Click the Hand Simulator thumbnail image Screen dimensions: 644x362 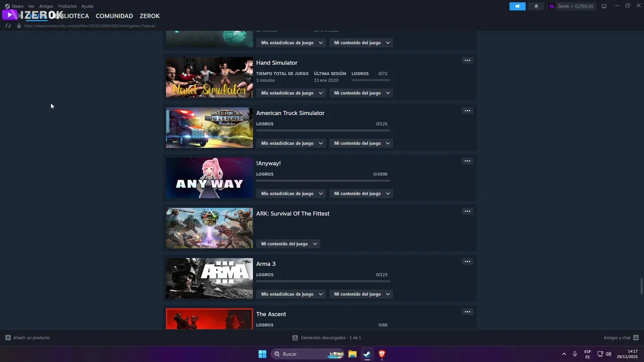[209, 77]
